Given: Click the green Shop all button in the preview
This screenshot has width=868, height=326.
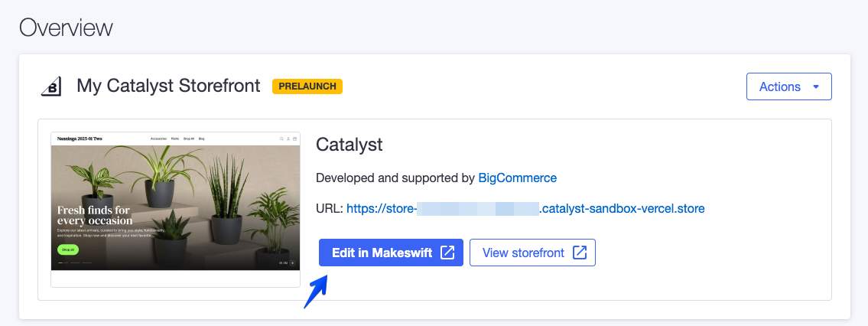Looking at the screenshot, I should click(68, 249).
